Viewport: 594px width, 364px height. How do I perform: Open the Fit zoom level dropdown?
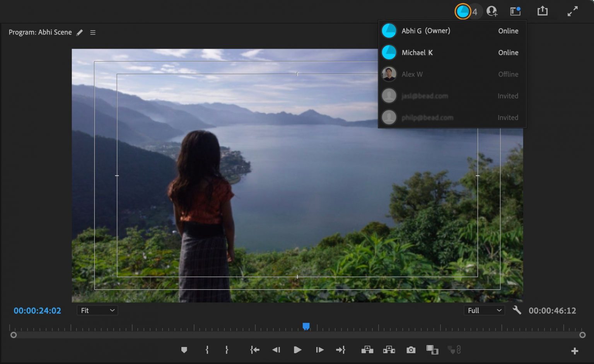point(97,310)
